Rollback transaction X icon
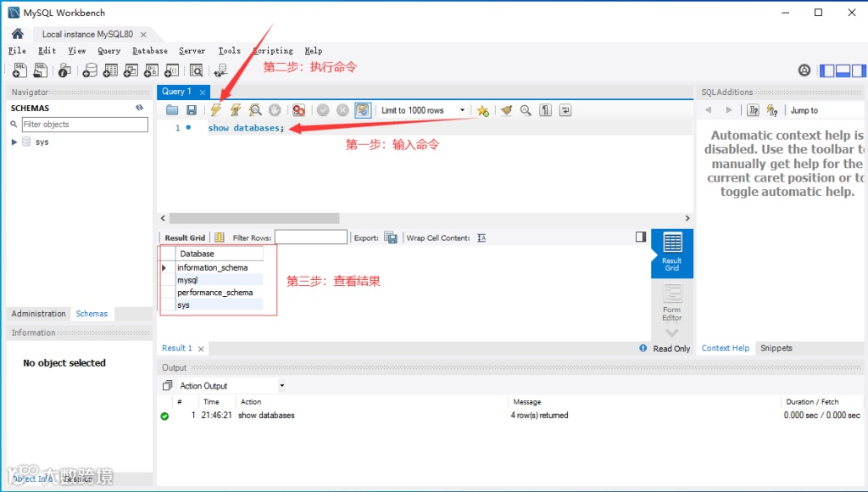This screenshot has height=492, width=868. (342, 110)
